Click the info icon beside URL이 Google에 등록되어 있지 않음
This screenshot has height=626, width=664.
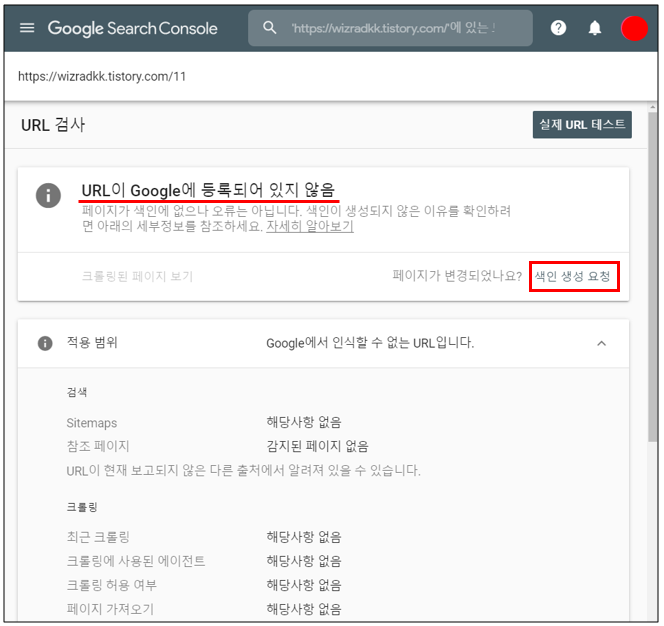point(48,195)
